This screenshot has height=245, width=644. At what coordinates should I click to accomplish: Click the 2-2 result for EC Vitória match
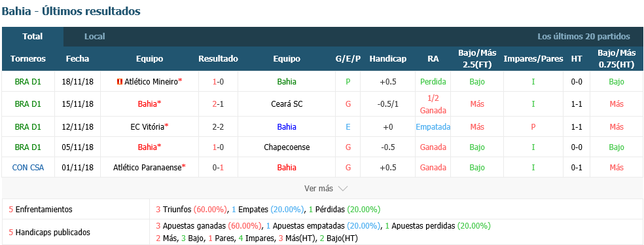[218, 126]
